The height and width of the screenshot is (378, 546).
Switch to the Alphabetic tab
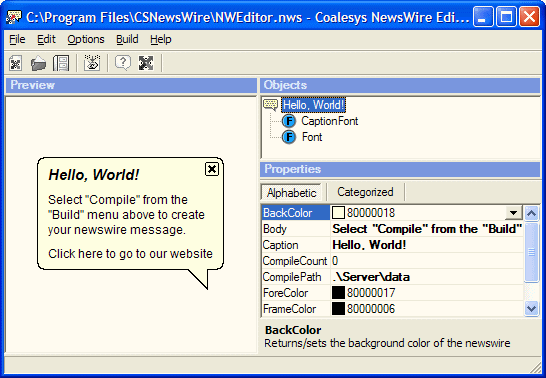click(291, 193)
